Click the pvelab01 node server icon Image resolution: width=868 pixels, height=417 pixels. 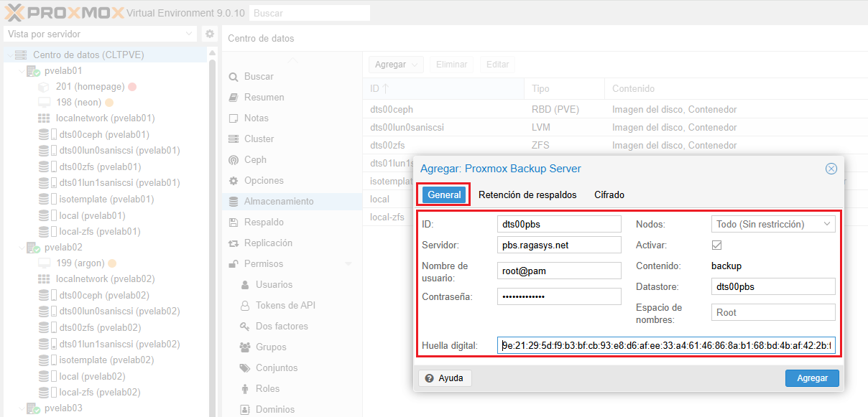[33, 71]
